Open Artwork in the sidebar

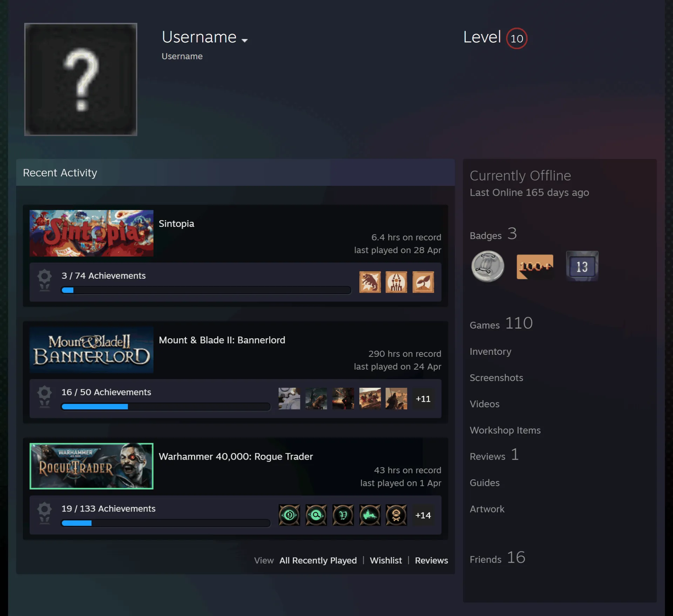(487, 509)
